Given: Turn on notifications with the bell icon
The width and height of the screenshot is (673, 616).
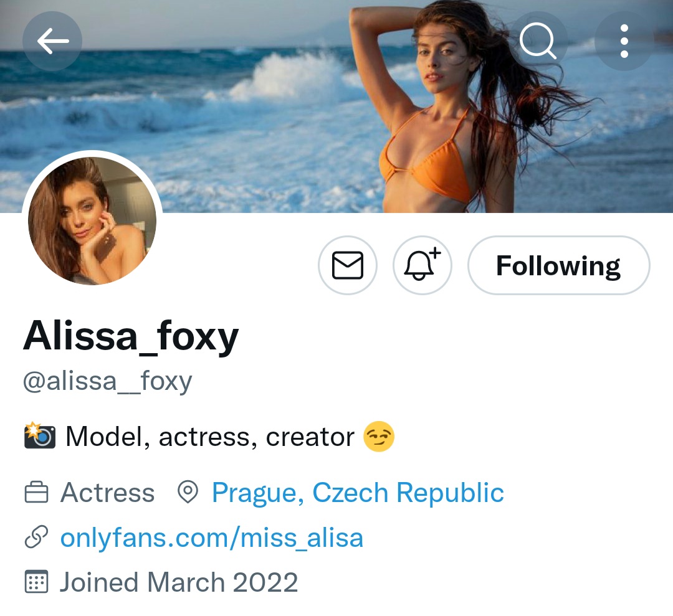Looking at the screenshot, I should (422, 266).
